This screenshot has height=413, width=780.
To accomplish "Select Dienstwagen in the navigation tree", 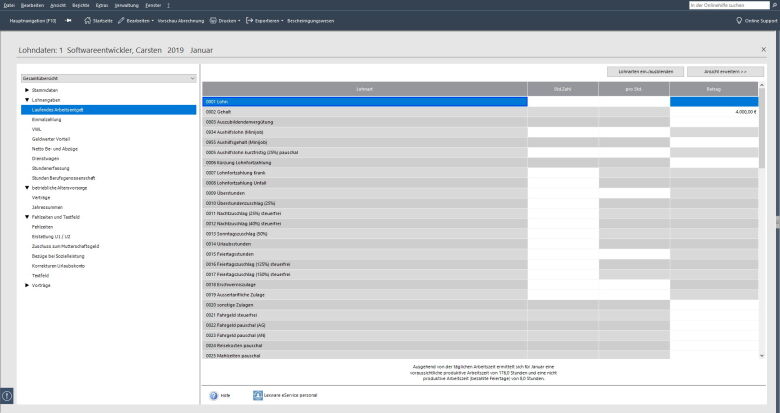I will pyautogui.click(x=47, y=159).
